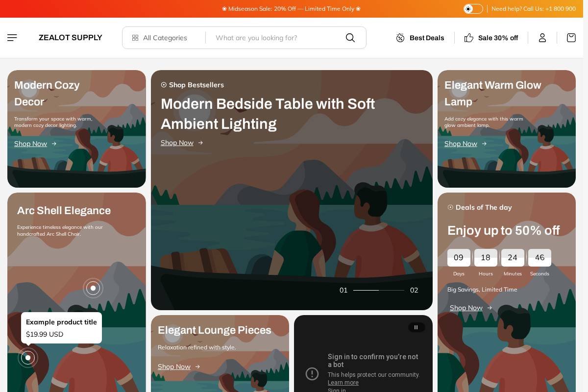Click the Modern Cozy Decor heading
Image resolution: width=588 pixels, height=392 pixels.
point(47,93)
